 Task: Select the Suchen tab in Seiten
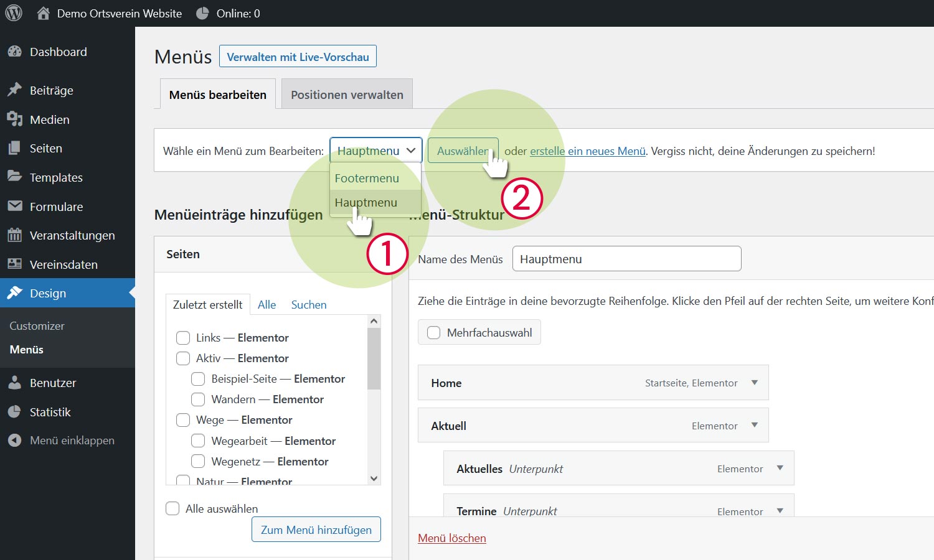click(309, 304)
